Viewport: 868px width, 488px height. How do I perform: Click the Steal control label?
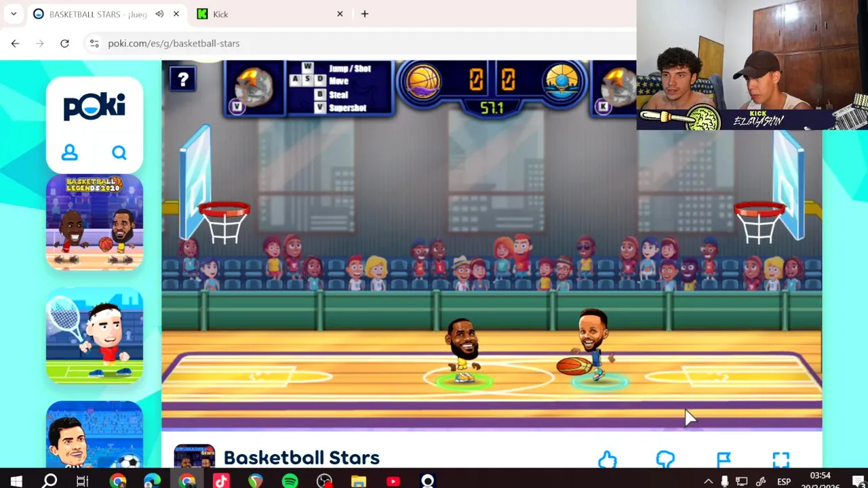(338, 95)
